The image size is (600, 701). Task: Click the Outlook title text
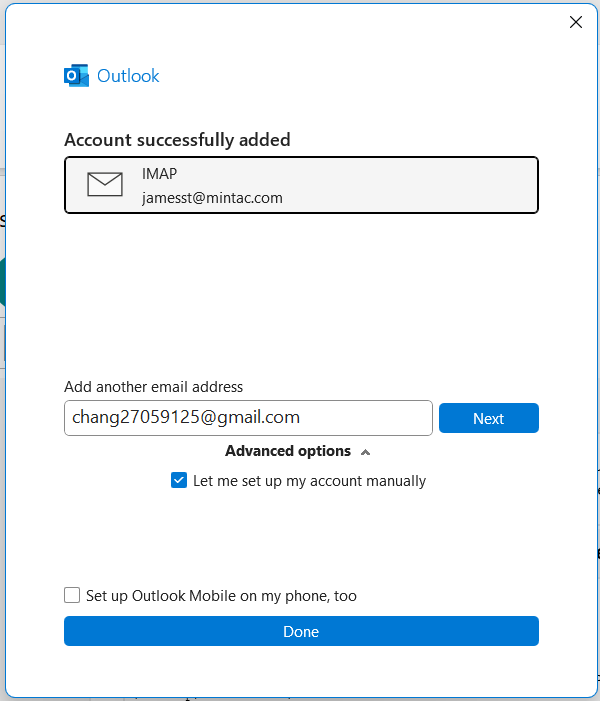128,76
